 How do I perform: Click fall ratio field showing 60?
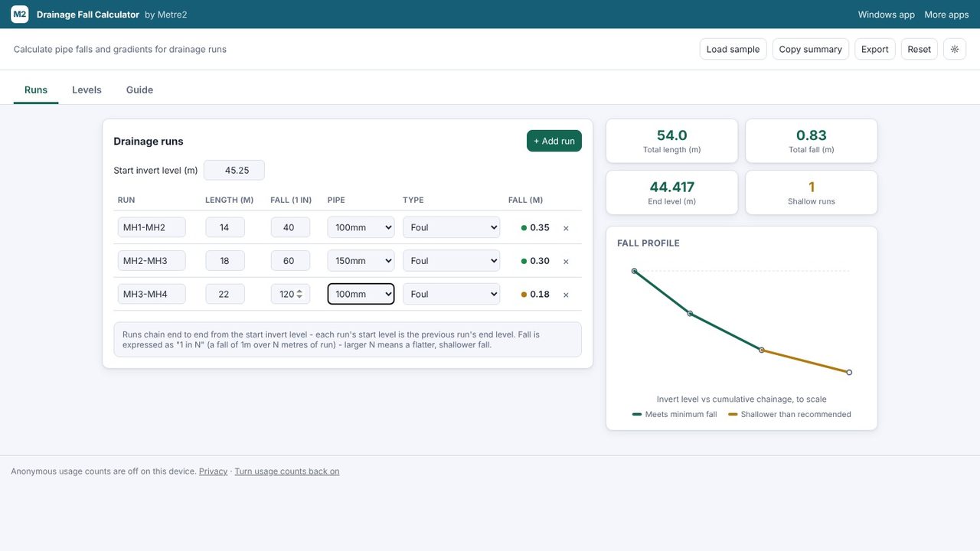pyautogui.click(x=290, y=261)
